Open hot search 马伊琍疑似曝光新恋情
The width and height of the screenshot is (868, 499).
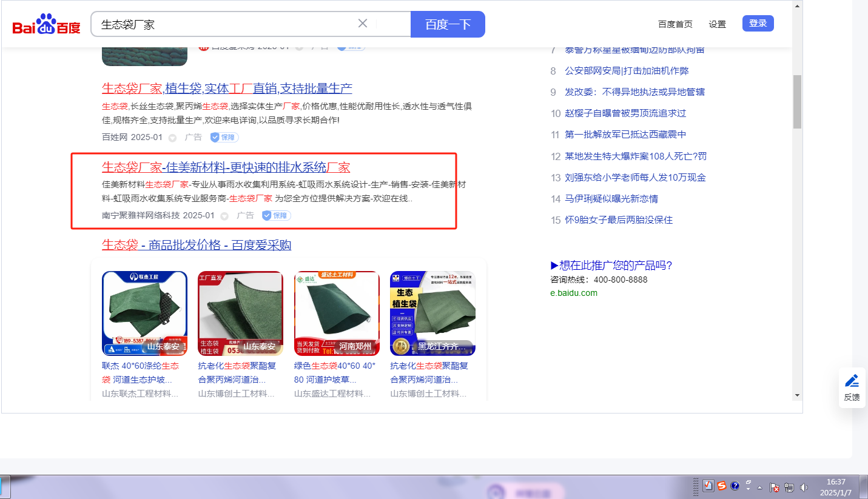[x=611, y=199]
